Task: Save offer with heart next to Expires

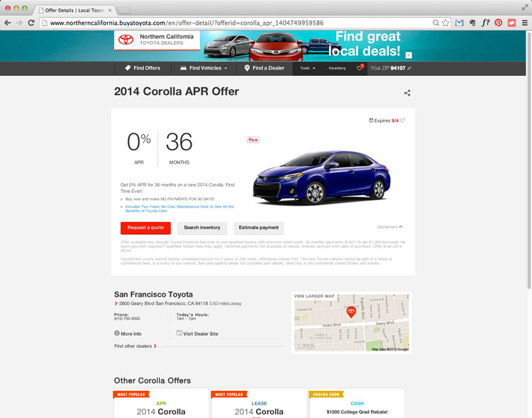Action: pos(403,120)
